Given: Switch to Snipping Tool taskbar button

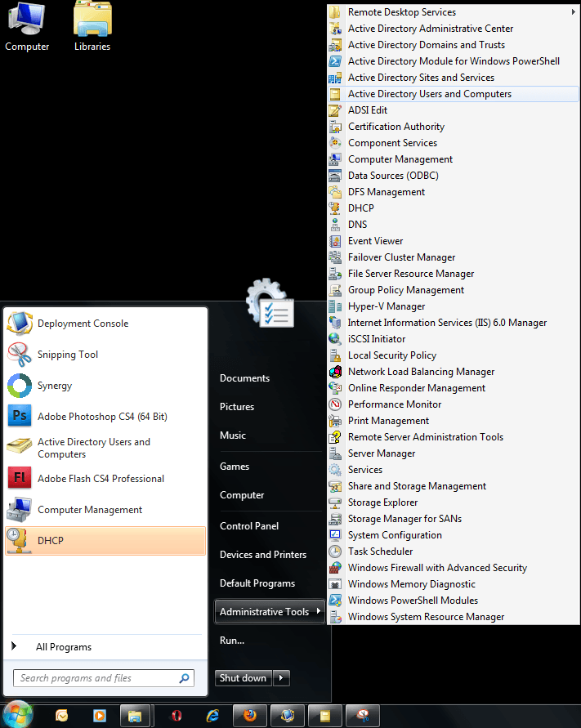Looking at the screenshot, I should (362, 716).
